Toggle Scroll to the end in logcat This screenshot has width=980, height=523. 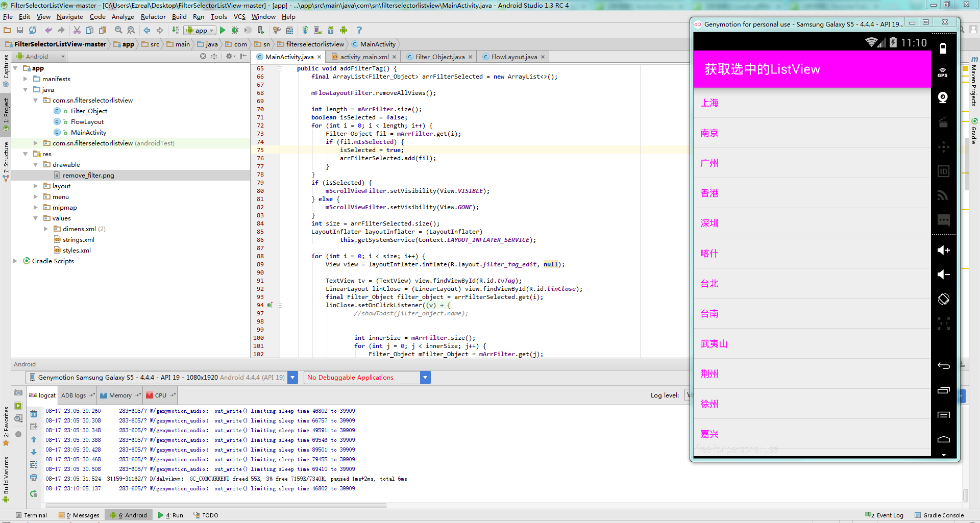coord(34,427)
